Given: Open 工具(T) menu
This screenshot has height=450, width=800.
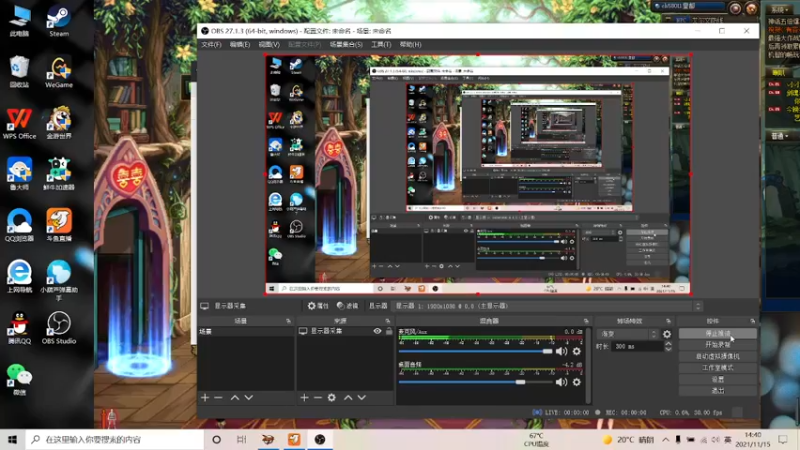Looking at the screenshot, I should (381, 44).
